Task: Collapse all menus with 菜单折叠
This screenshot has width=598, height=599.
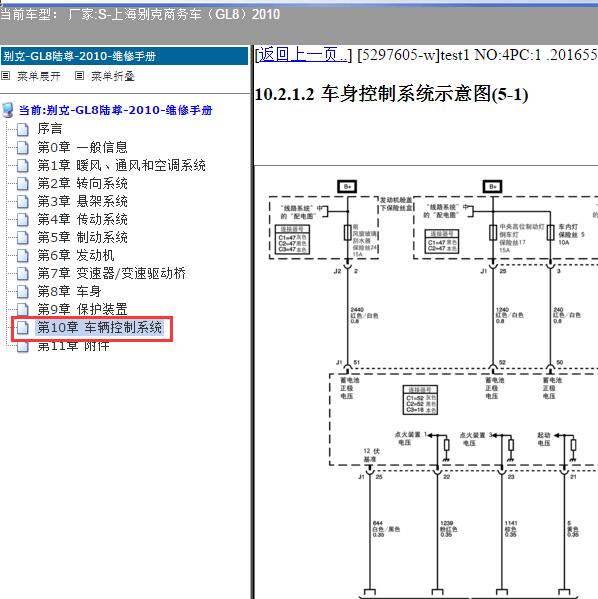Action: [113, 76]
